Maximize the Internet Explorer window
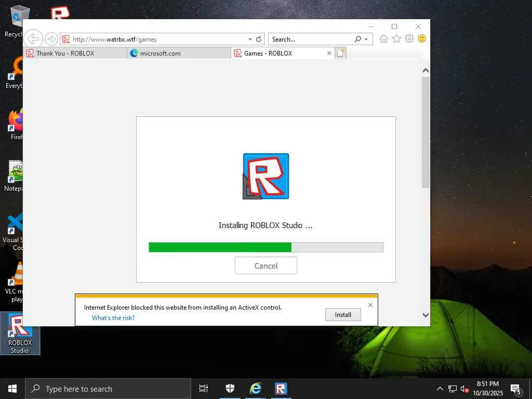This screenshot has width=532, height=399. click(x=394, y=26)
